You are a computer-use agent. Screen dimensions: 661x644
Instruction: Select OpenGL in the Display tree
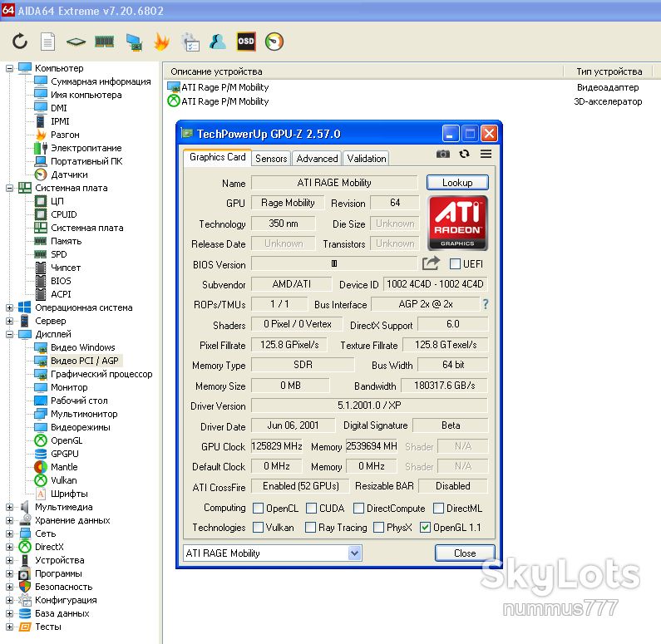(x=67, y=440)
